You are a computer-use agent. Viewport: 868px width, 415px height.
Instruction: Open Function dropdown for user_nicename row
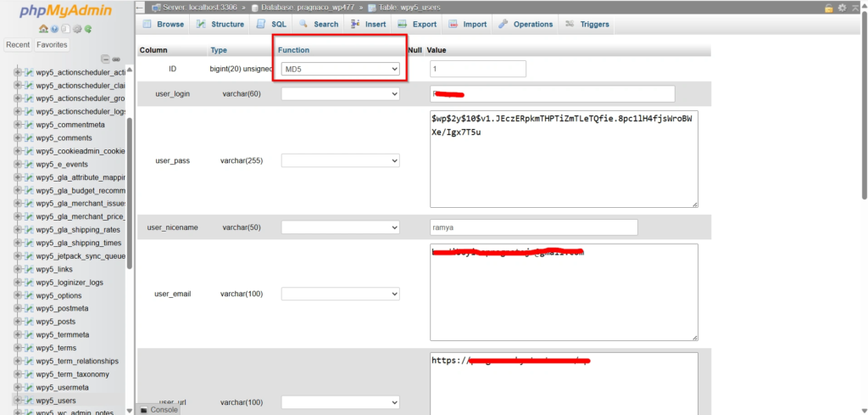(341, 227)
